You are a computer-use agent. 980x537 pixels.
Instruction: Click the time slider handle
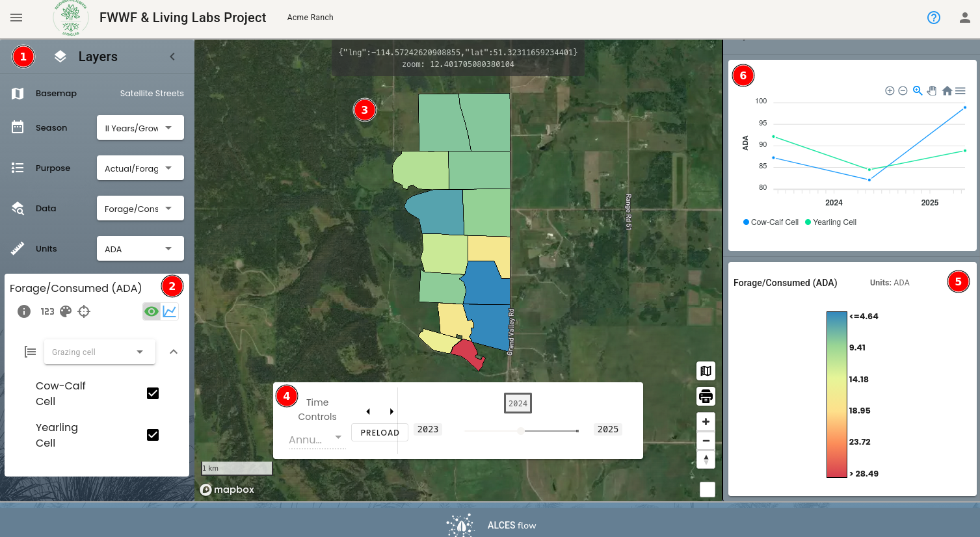[x=521, y=431]
